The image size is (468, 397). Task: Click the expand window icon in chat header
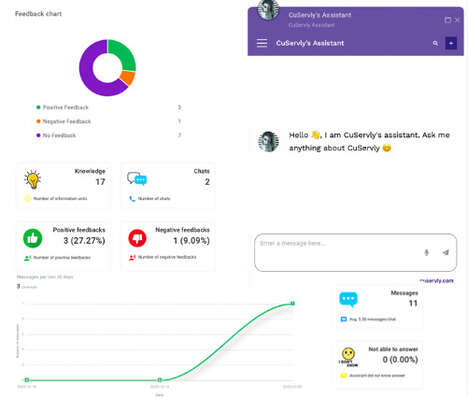coord(448,20)
